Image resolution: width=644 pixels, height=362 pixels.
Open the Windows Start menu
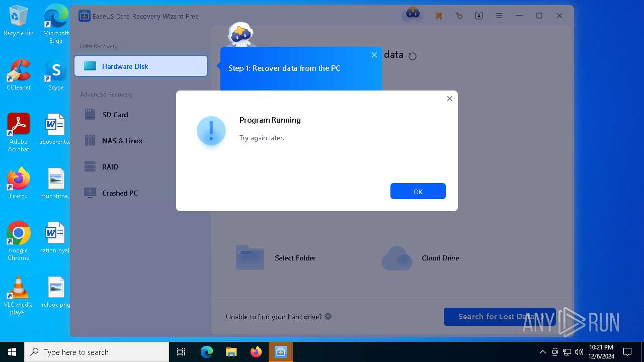pos(12,352)
